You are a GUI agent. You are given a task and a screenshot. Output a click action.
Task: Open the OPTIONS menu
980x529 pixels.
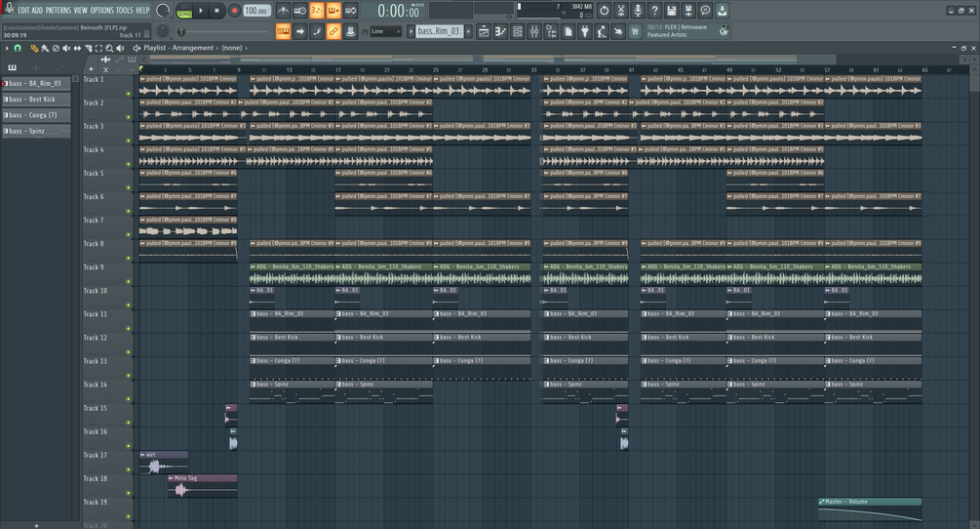(x=101, y=10)
